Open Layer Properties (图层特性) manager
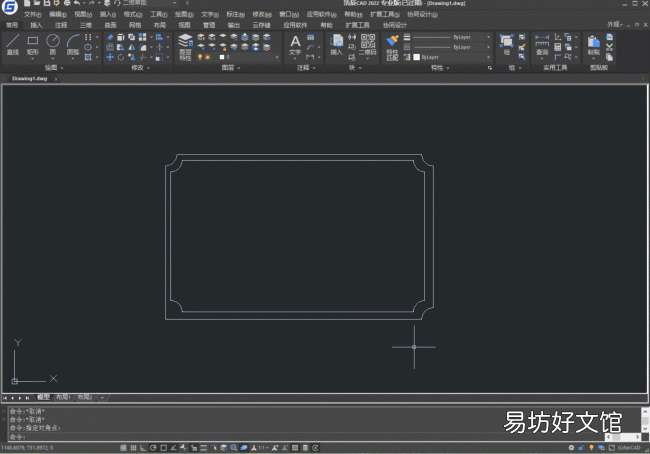This screenshot has width=650, height=454. [x=185, y=47]
